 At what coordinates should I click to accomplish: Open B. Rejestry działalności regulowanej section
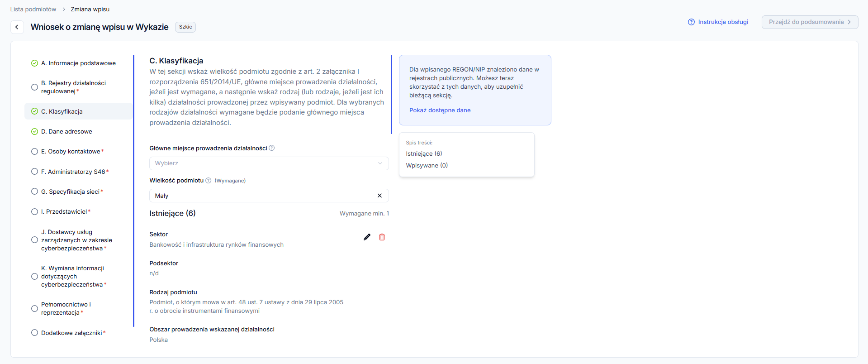[x=73, y=87]
